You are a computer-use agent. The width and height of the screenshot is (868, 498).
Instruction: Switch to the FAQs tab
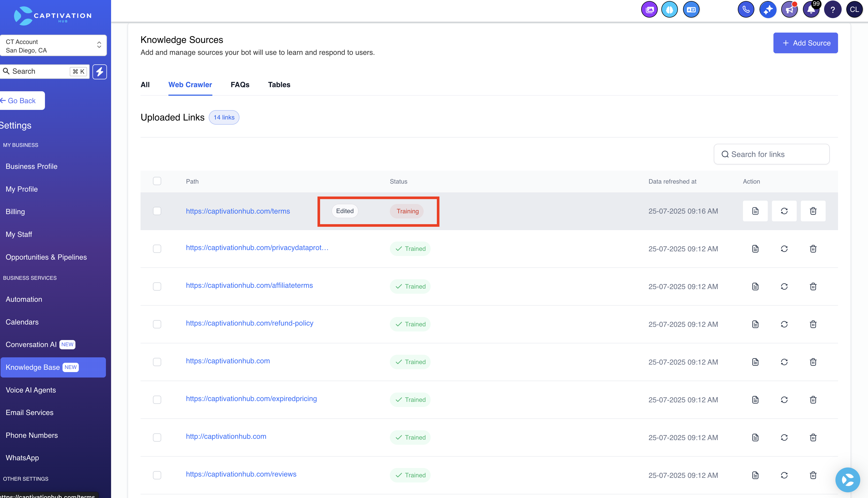coord(240,85)
